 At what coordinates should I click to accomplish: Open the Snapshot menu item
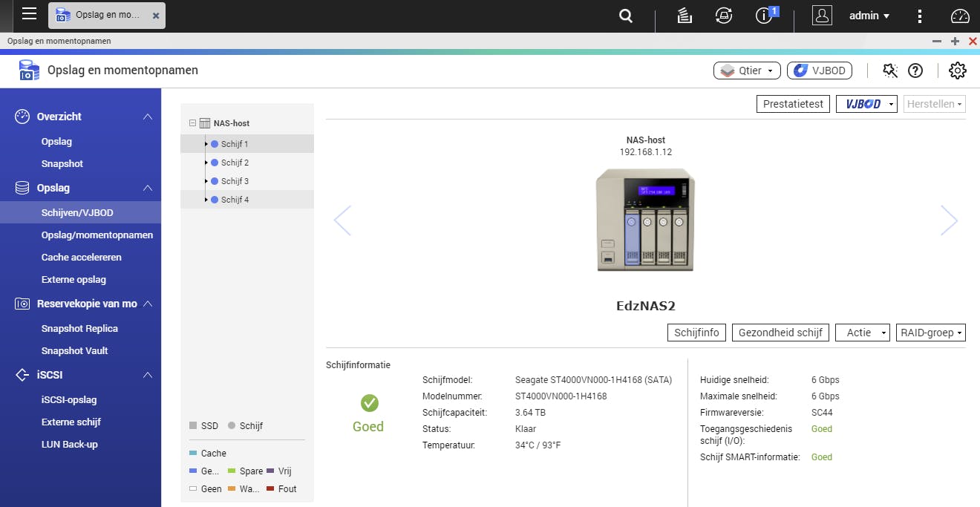point(62,164)
